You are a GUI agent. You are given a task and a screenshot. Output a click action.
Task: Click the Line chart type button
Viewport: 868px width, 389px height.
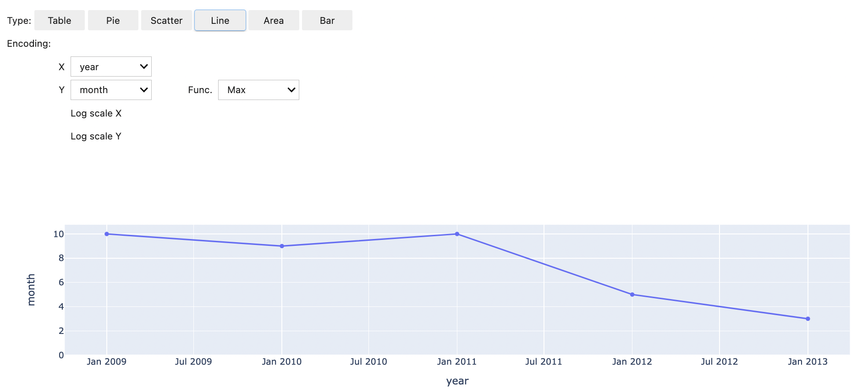click(x=220, y=21)
